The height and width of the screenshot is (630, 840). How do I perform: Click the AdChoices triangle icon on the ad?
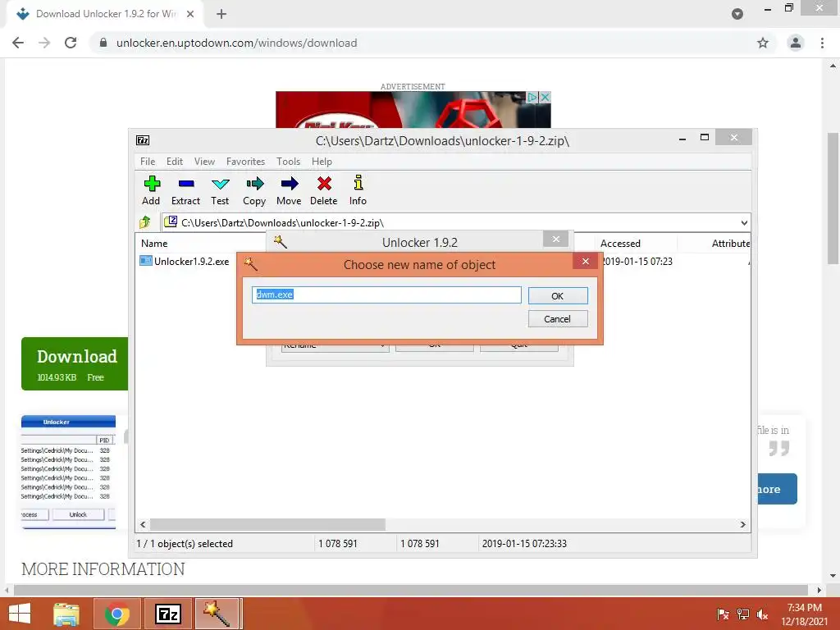[532, 97]
